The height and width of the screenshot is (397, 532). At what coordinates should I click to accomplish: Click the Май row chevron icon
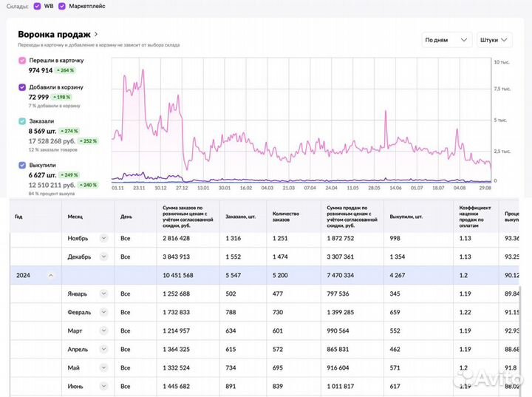pos(103,367)
